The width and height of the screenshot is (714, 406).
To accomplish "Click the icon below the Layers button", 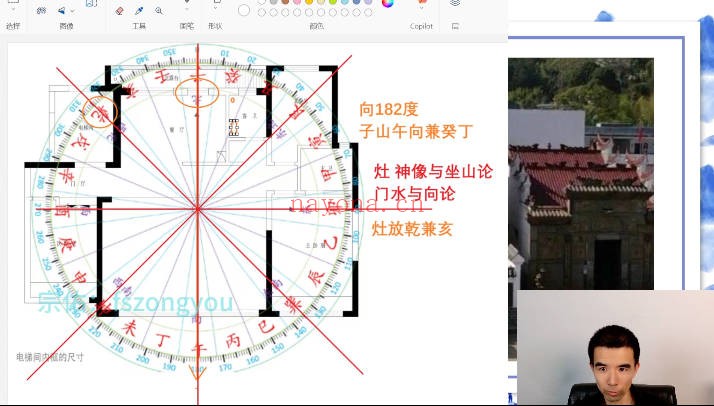I will click(x=455, y=26).
